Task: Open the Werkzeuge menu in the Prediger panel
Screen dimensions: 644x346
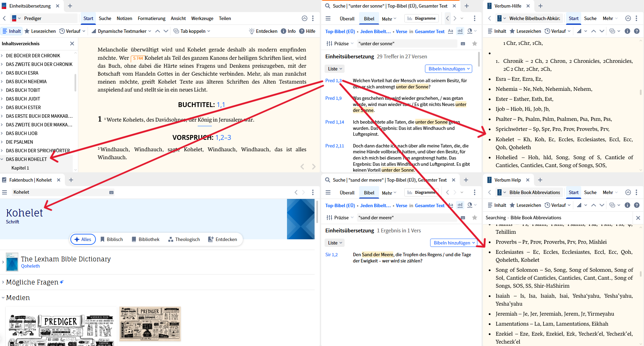Action: (202, 18)
